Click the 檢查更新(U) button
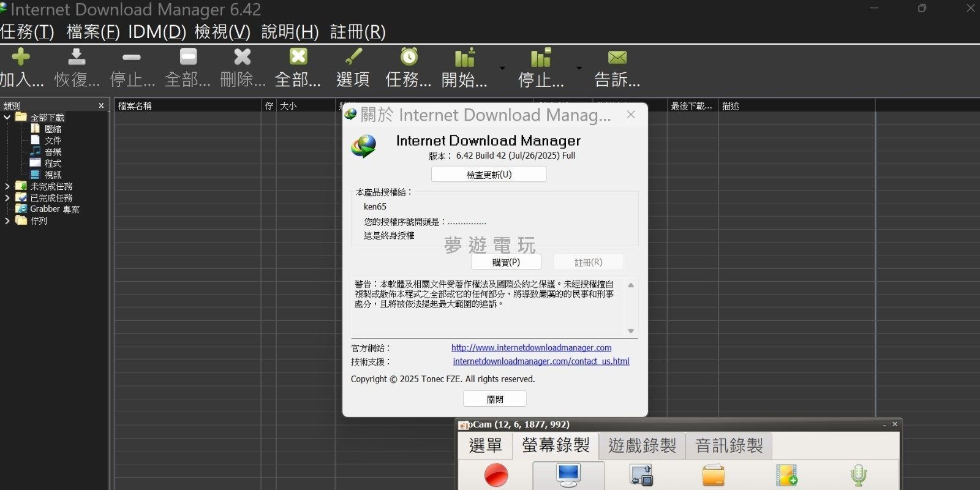This screenshot has width=980, height=490. [x=489, y=175]
